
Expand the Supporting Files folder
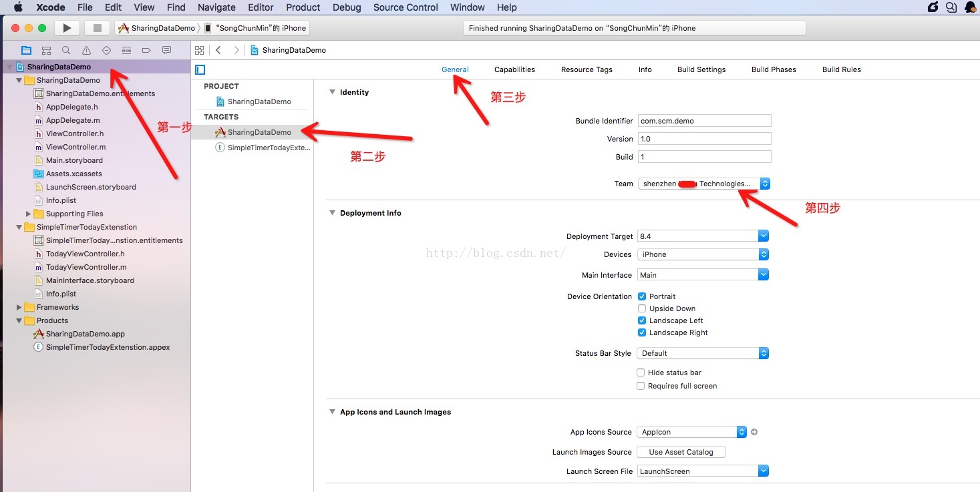[28, 214]
